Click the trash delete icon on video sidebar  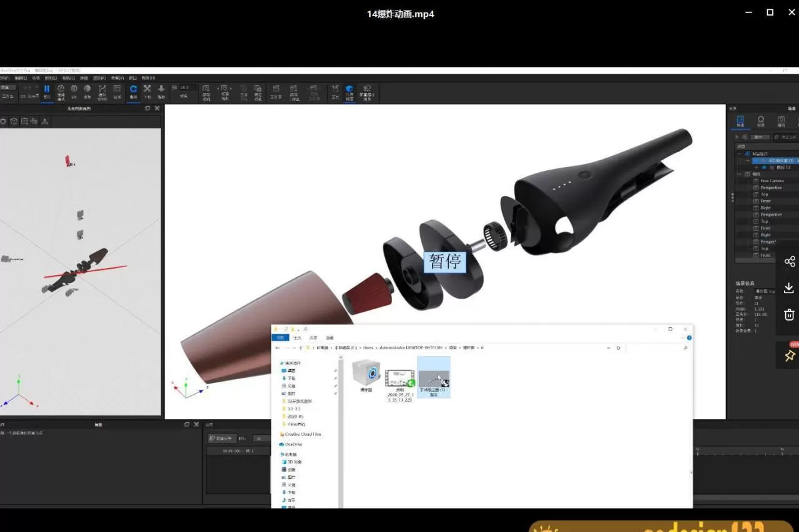click(x=789, y=314)
